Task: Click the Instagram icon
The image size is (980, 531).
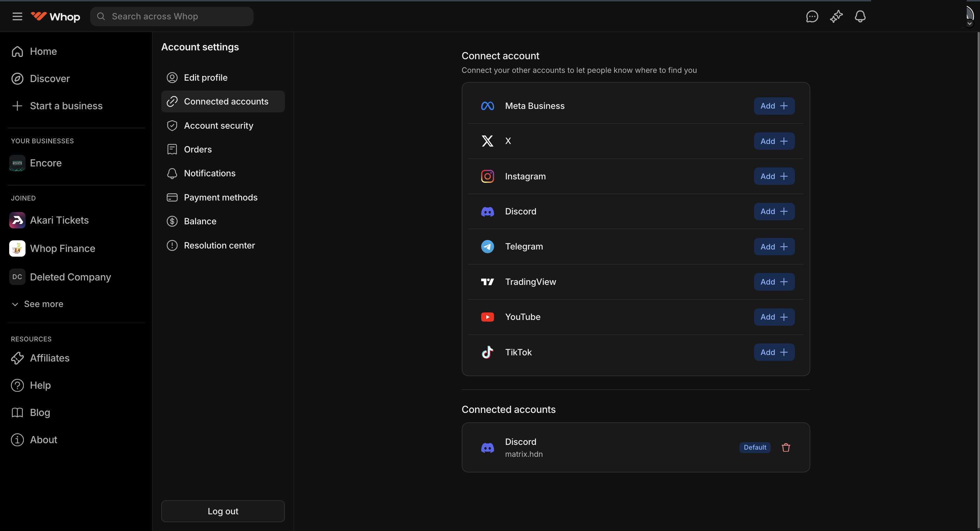Action: coord(487,176)
